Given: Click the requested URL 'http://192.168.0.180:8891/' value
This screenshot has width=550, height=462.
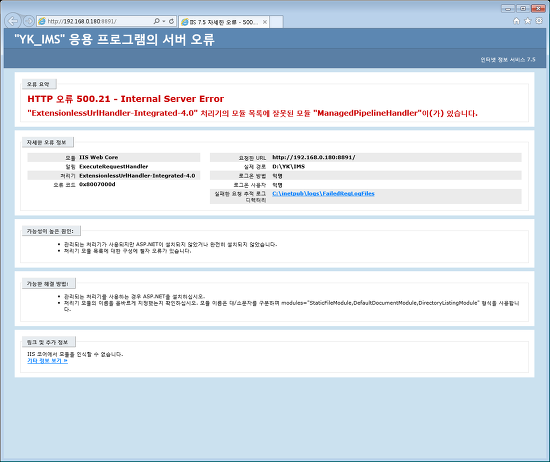Looking at the screenshot, I should coord(314,158).
